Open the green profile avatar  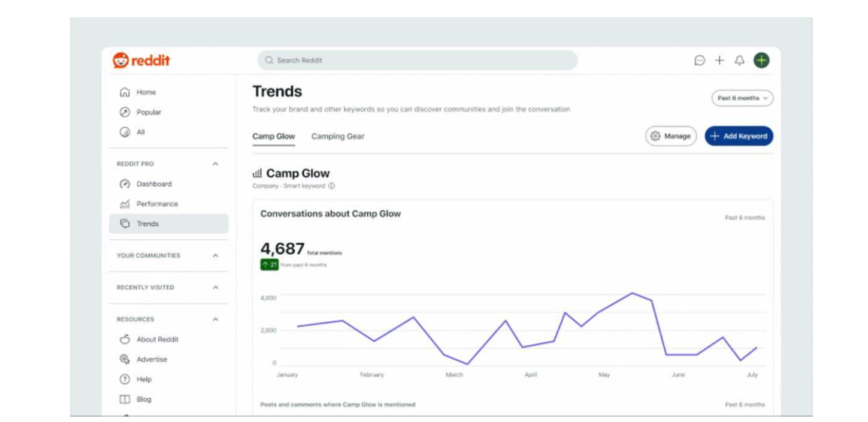point(761,61)
